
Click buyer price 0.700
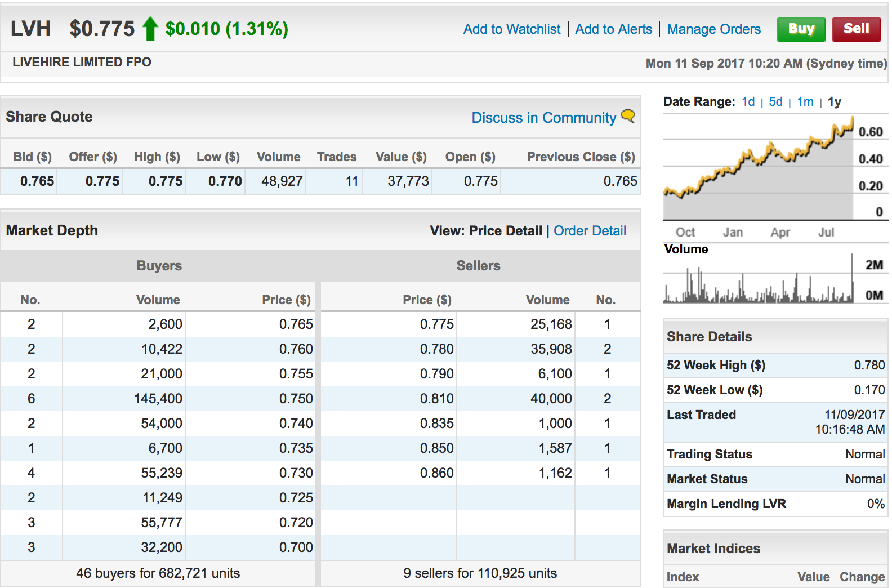coord(296,547)
